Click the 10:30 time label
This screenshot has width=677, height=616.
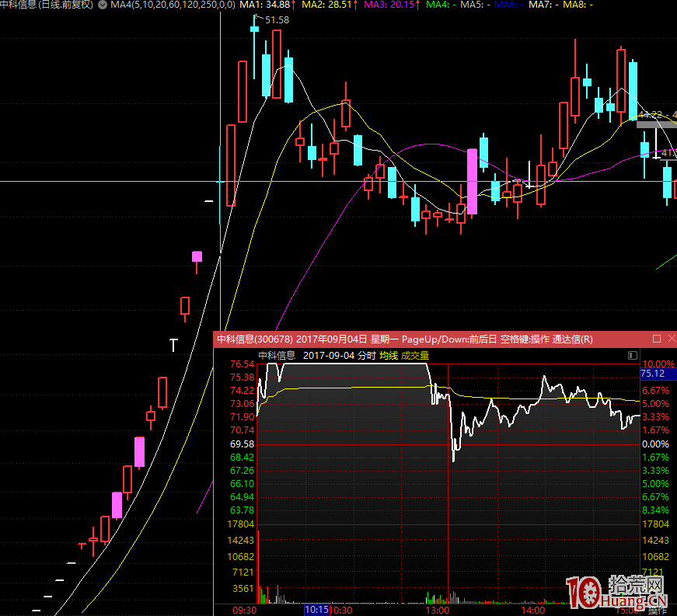341,611
